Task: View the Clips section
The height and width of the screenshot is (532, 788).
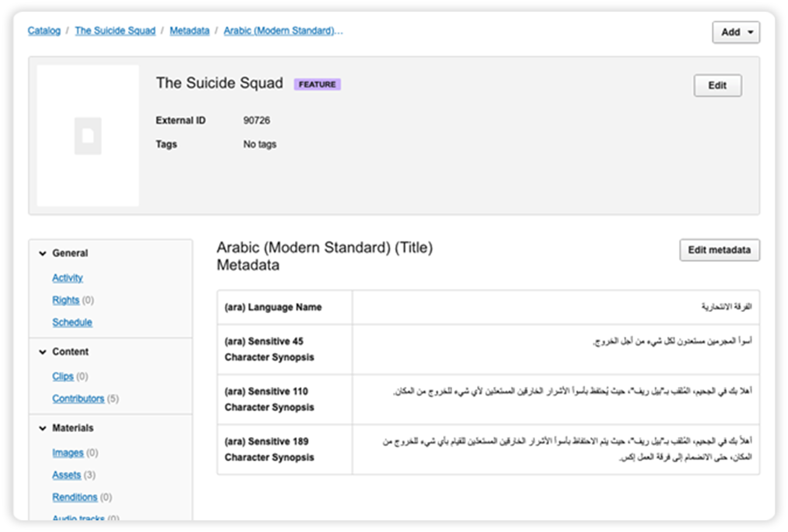Action: tap(63, 376)
